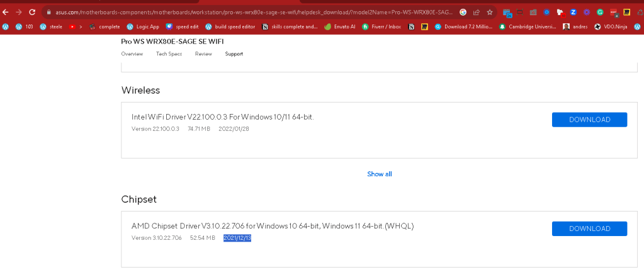The width and height of the screenshot is (644, 277).
Task: Click the 74.71 MB file size
Action: pos(199,129)
